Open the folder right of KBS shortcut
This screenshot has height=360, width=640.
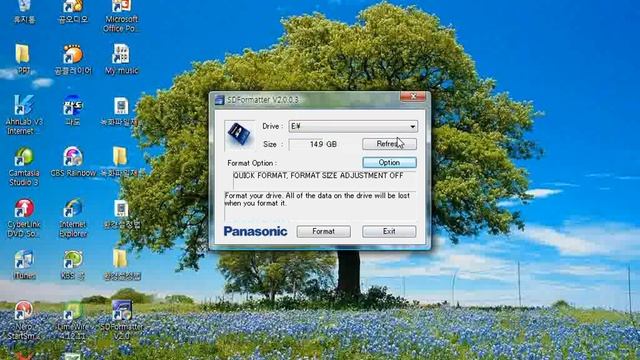(x=121, y=264)
